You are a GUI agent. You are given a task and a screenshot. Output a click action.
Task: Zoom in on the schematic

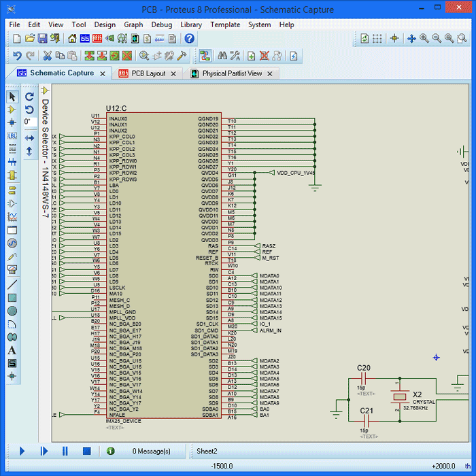(x=424, y=38)
